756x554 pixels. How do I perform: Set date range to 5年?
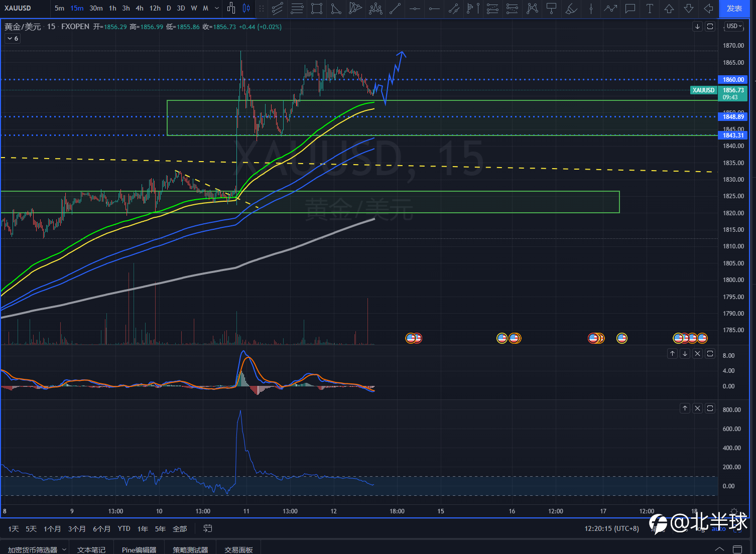(160, 529)
